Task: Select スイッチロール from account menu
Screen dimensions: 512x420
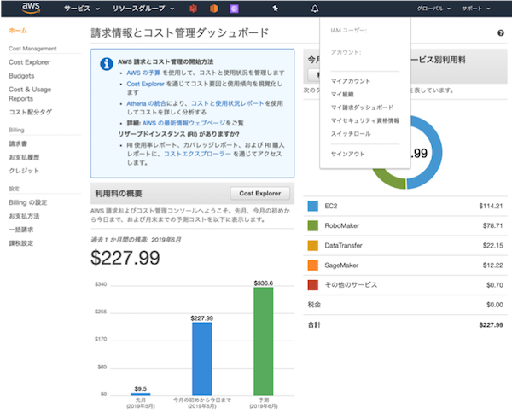Action: [x=351, y=133]
